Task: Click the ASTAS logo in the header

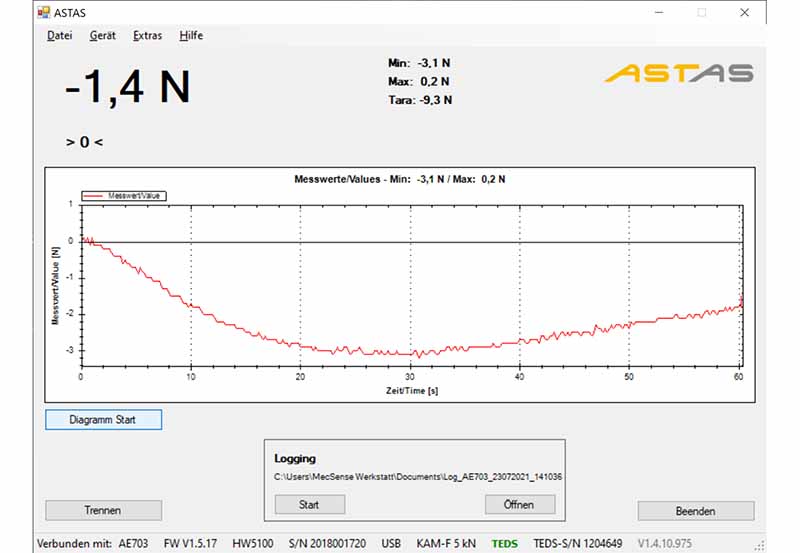Action: pyautogui.click(x=679, y=73)
